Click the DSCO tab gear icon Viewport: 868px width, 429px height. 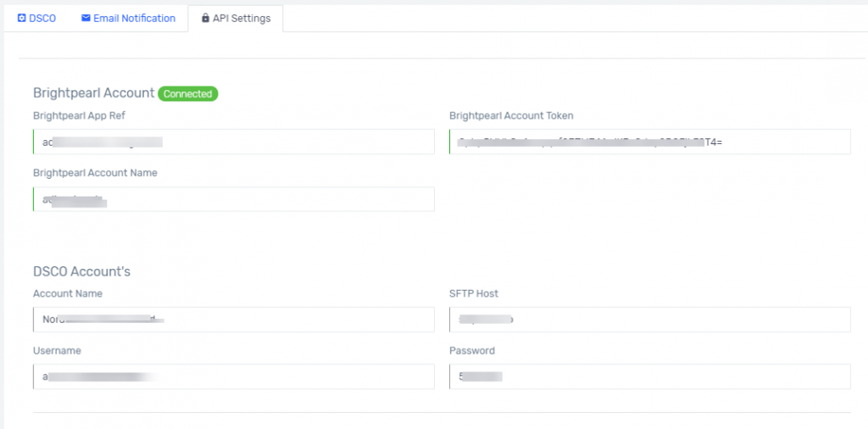21,19
